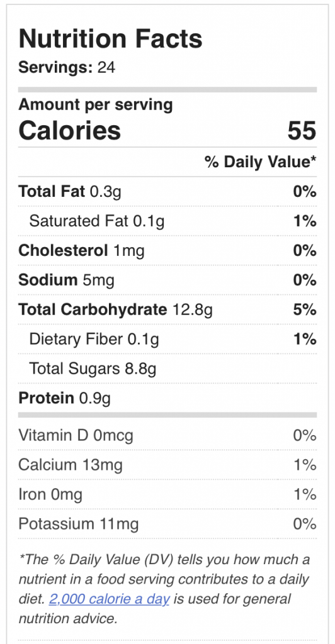335x644 pixels.
Task: Click the Amount per serving label
Action: coord(96,105)
